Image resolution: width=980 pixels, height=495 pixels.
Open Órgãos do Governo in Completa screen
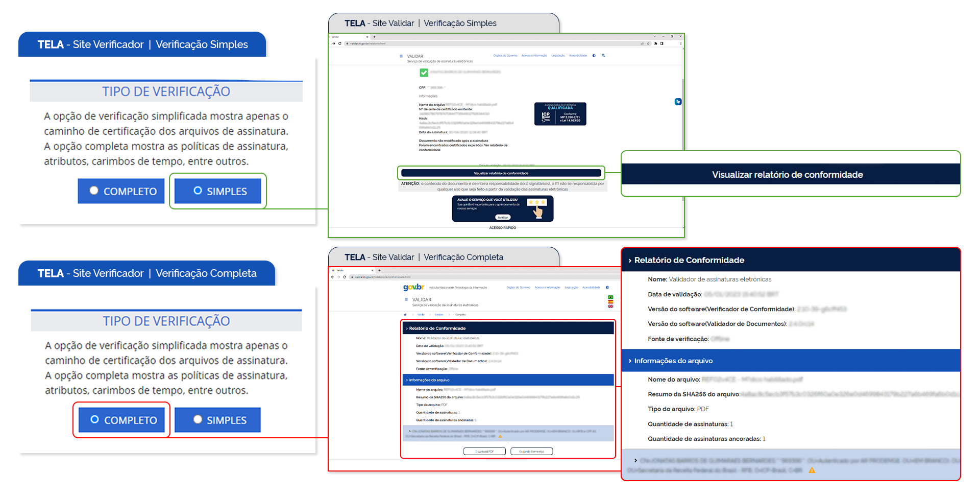pyautogui.click(x=519, y=288)
